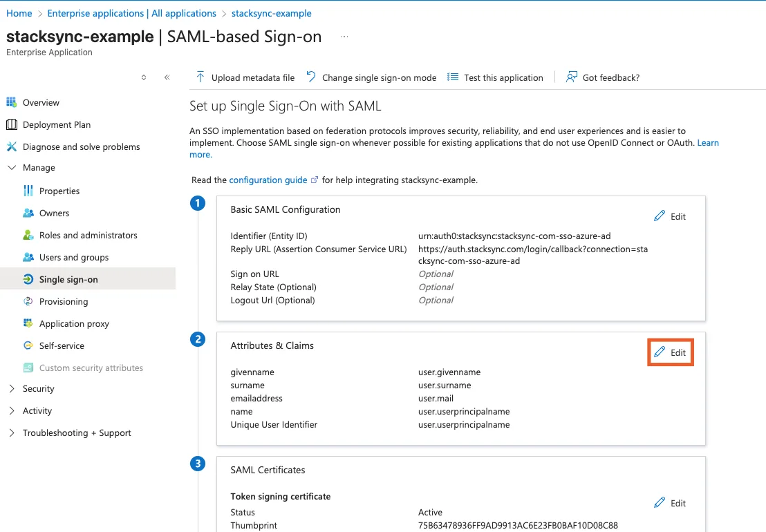766x532 pixels.
Task: Click the Token signing certificate heading
Action: pos(281,496)
